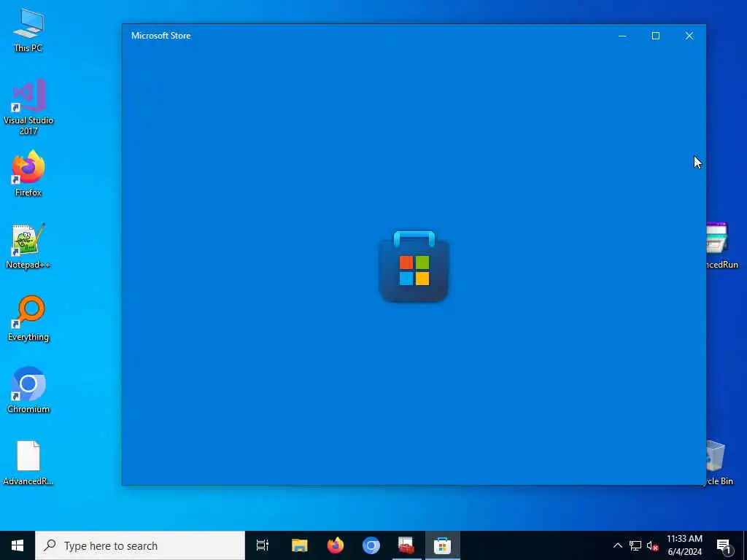This screenshot has height=560, width=747.
Task: Open Chromium from the taskbar
Action: [x=371, y=545]
